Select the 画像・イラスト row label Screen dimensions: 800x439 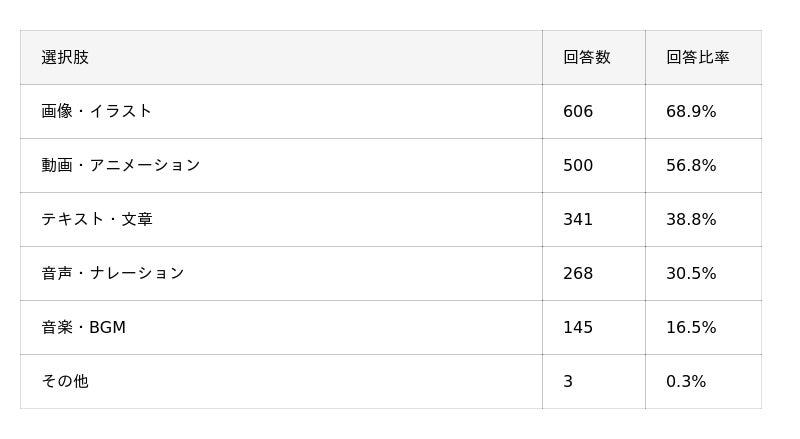(96, 111)
